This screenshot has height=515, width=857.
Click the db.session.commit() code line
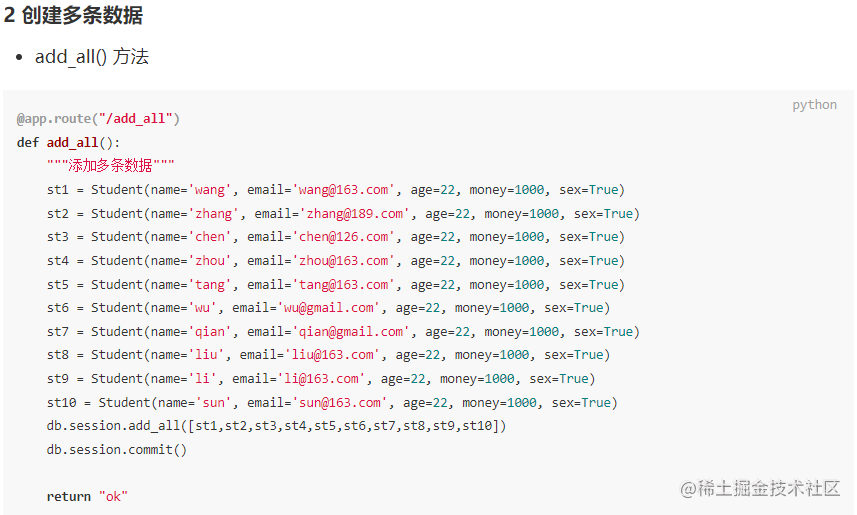point(116,449)
